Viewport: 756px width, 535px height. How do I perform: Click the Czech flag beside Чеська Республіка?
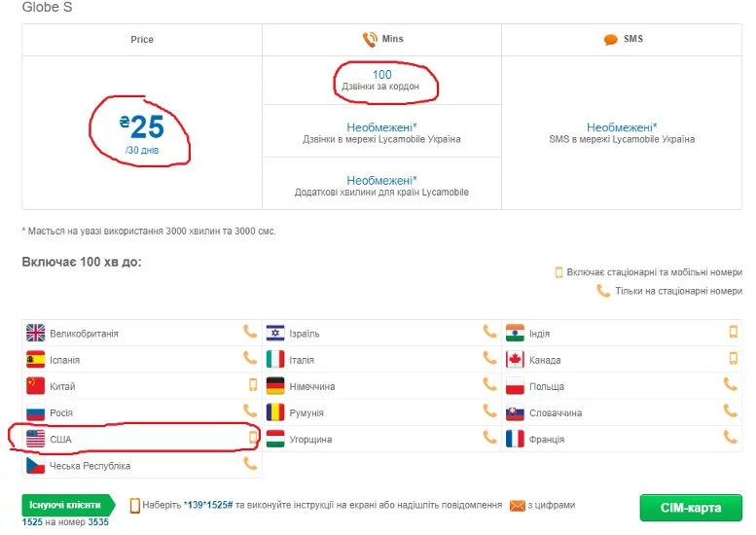36,465
